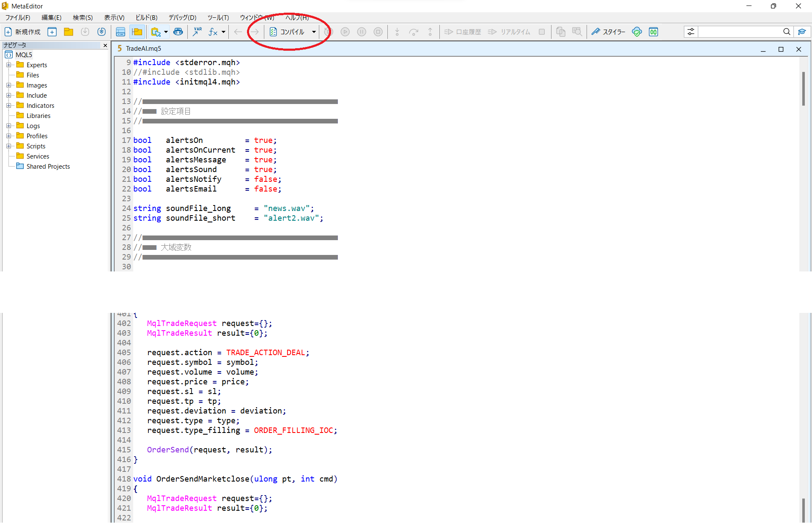This screenshot has height=523, width=812.
Task: Close the Navigator panel
Action: point(105,45)
